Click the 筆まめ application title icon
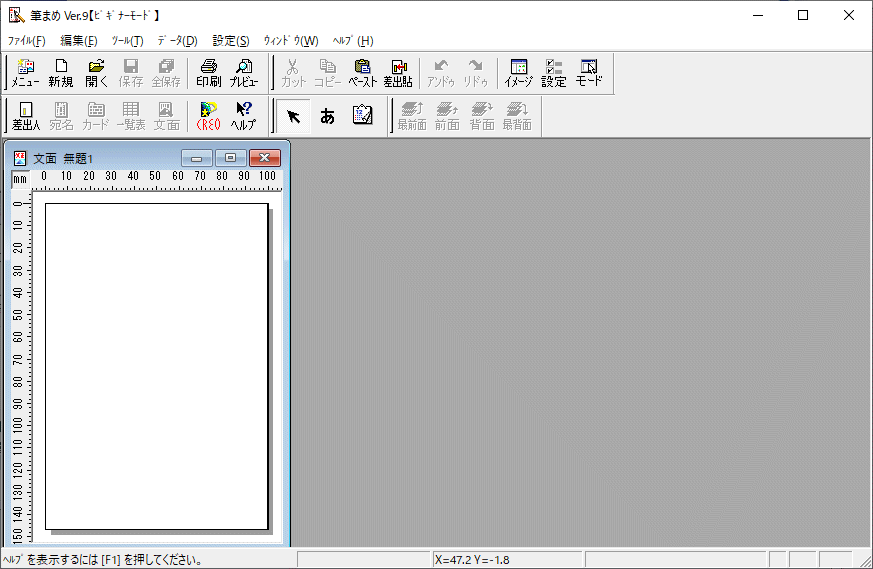 tap(16, 15)
